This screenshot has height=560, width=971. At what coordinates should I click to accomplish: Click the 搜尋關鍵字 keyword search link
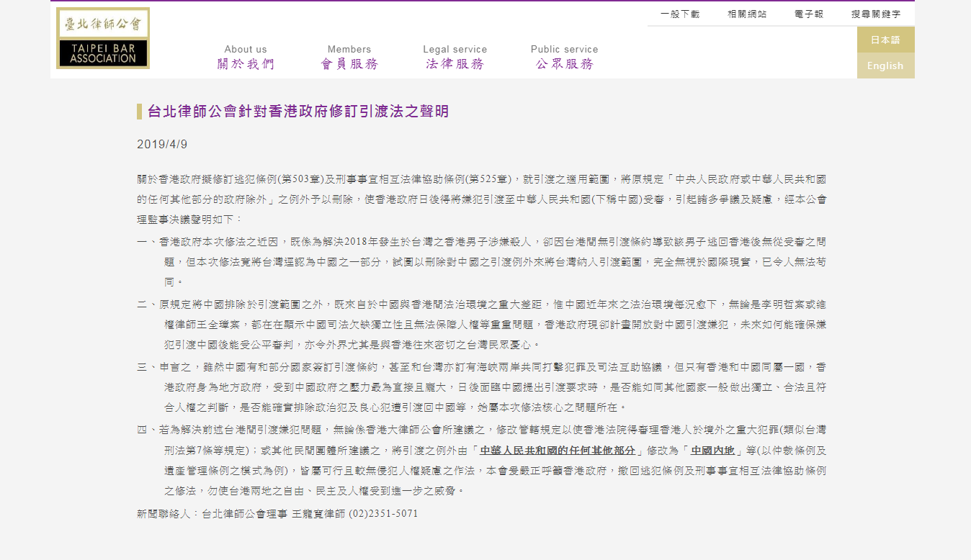875,14
